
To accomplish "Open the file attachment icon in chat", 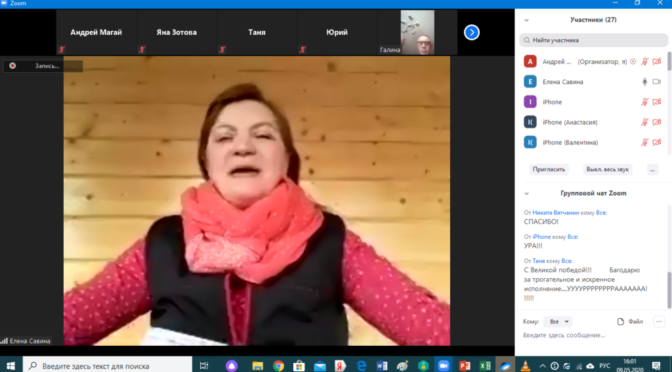I will point(620,321).
